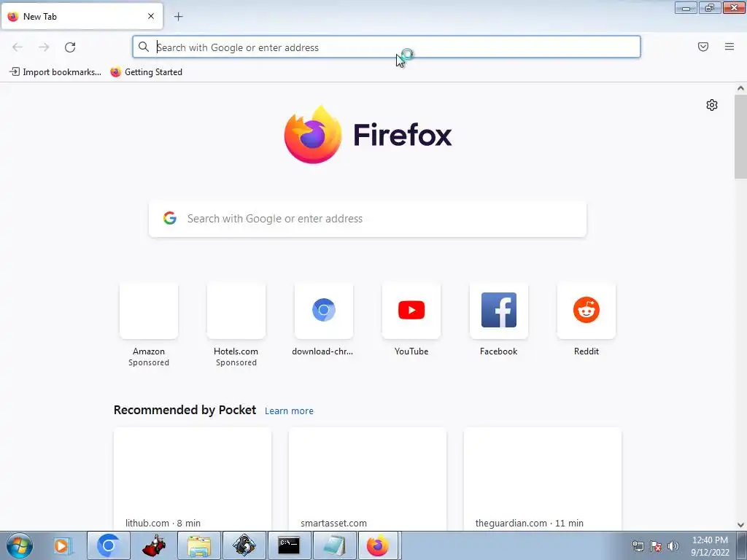Click the Recommended by Pocket heading
The width and height of the screenshot is (747, 560).
click(185, 410)
